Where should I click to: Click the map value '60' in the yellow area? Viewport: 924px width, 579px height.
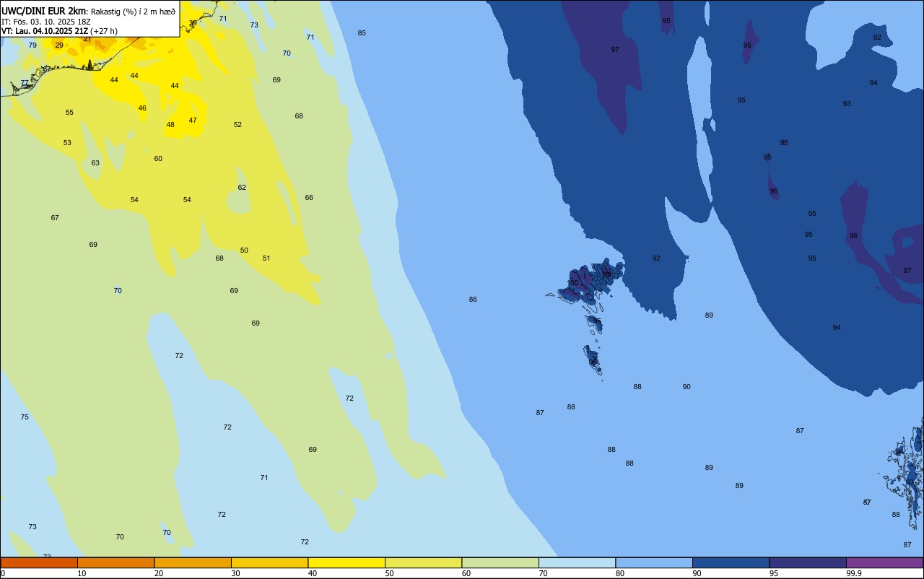[158, 159]
